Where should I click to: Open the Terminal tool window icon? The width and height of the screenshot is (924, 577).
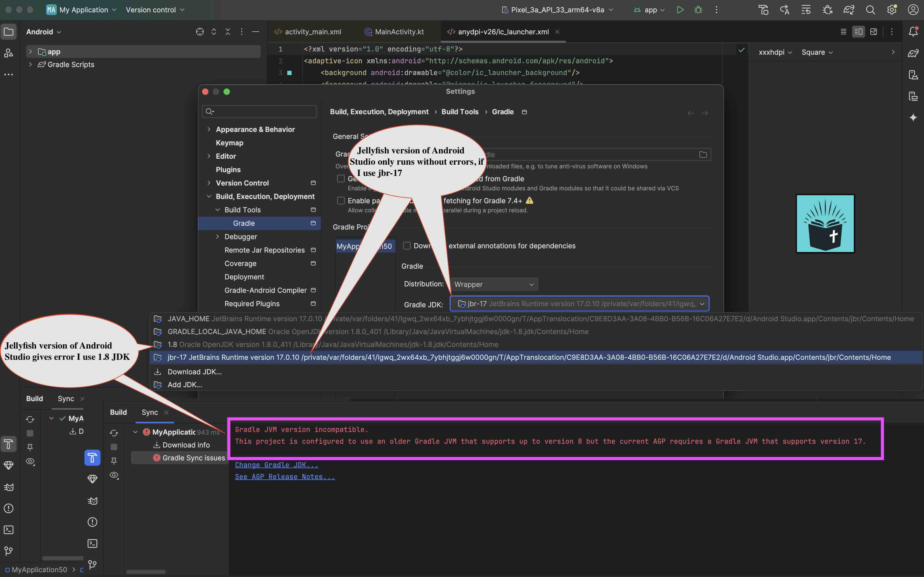[x=8, y=530]
